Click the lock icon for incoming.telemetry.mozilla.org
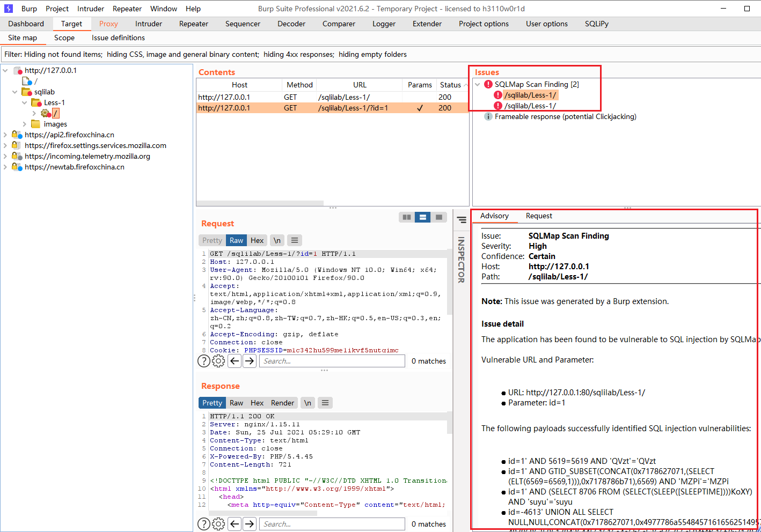 (17, 156)
